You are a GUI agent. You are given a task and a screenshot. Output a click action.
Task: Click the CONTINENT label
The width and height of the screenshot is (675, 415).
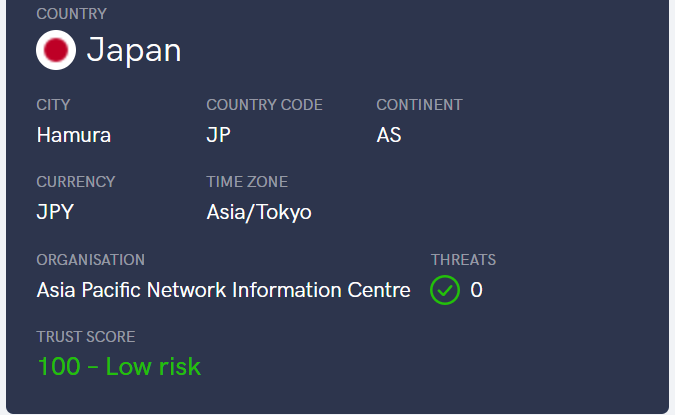419,105
